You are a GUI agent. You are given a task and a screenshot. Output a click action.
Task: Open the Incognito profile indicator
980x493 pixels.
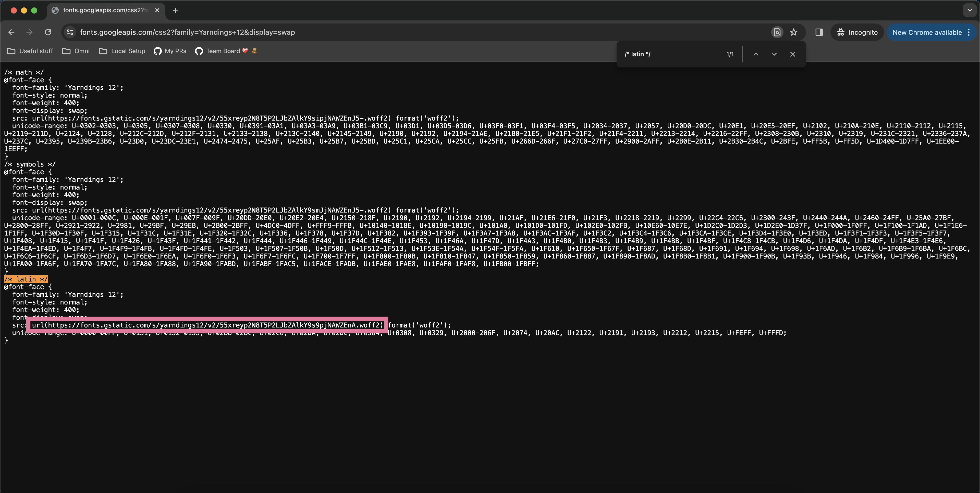coord(857,32)
